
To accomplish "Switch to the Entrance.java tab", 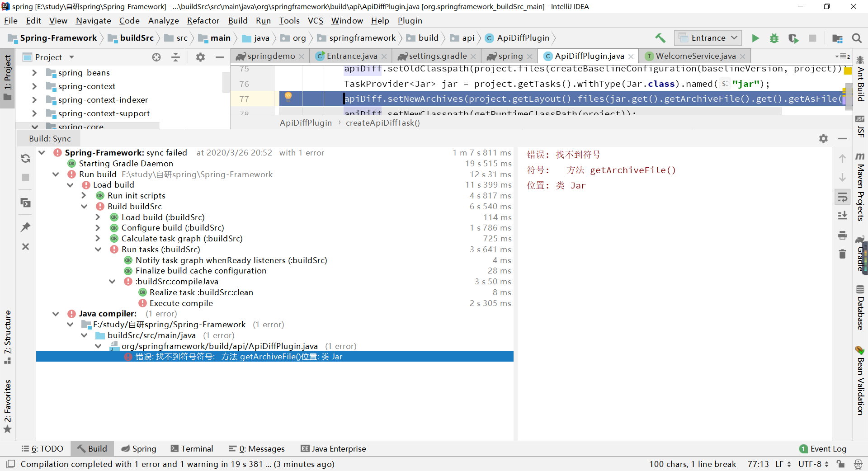I will (351, 56).
